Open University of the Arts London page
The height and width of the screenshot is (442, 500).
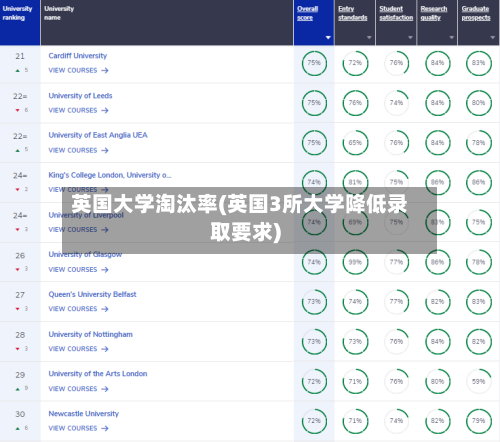[x=98, y=374]
